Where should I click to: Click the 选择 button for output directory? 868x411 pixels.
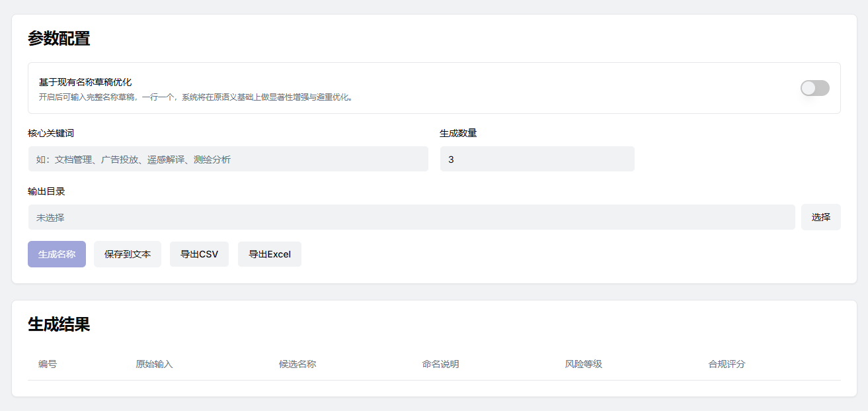tap(821, 217)
